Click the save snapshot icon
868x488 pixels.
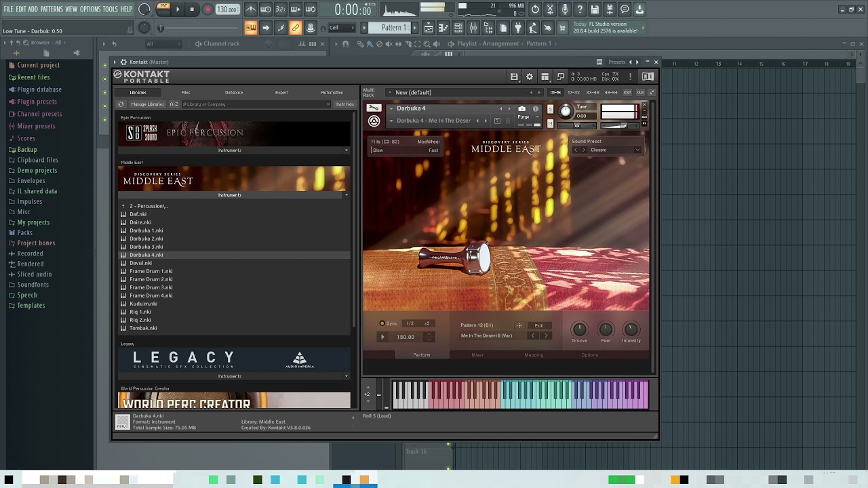[497, 121]
